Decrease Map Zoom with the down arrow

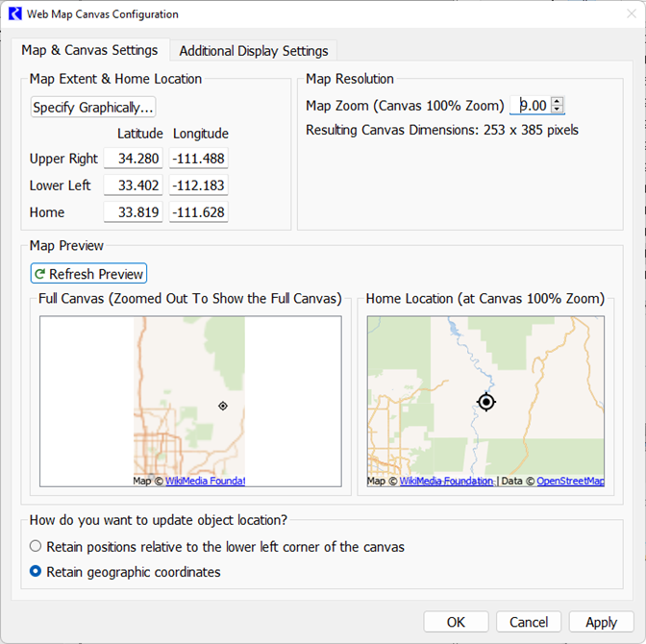[x=558, y=110]
